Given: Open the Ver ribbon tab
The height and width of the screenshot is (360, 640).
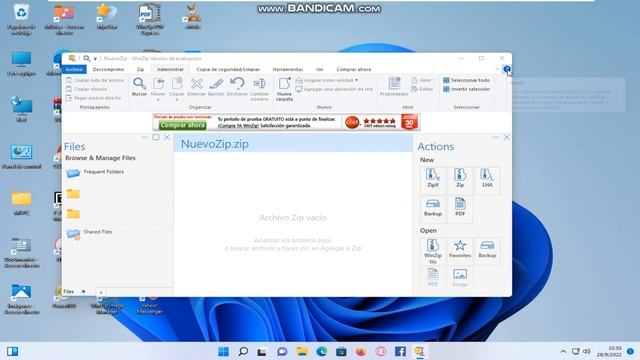Looking at the screenshot, I should point(320,69).
